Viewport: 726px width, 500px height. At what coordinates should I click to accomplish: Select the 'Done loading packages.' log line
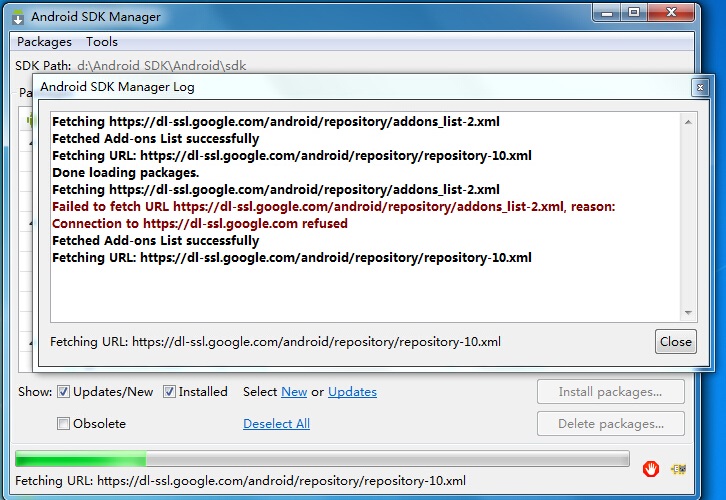point(125,173)
